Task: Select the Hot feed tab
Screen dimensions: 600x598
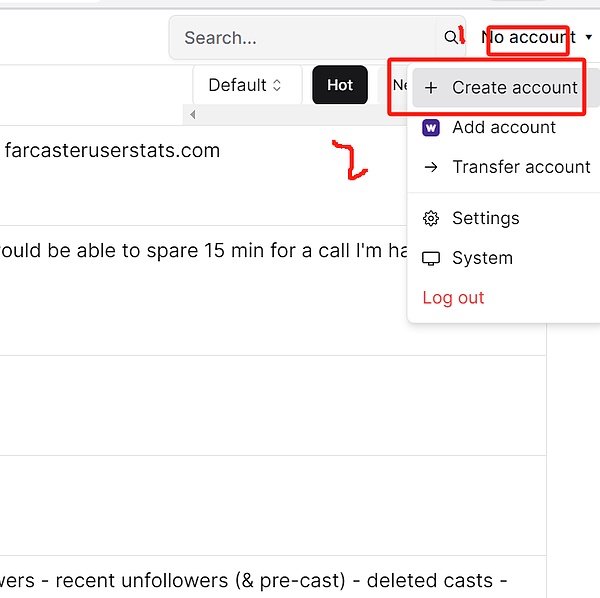Action: pyautogui.click(x=340, y=85)
